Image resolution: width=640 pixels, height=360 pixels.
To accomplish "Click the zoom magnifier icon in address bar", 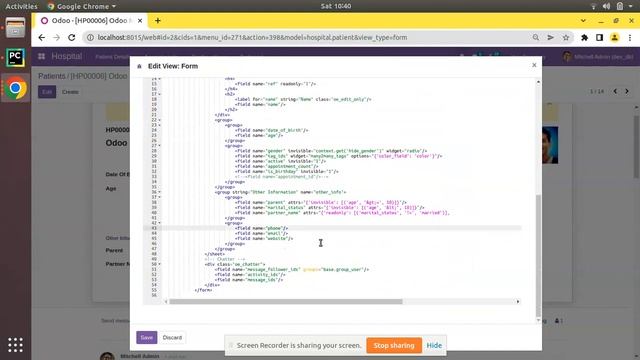I will tap(536, 37).
